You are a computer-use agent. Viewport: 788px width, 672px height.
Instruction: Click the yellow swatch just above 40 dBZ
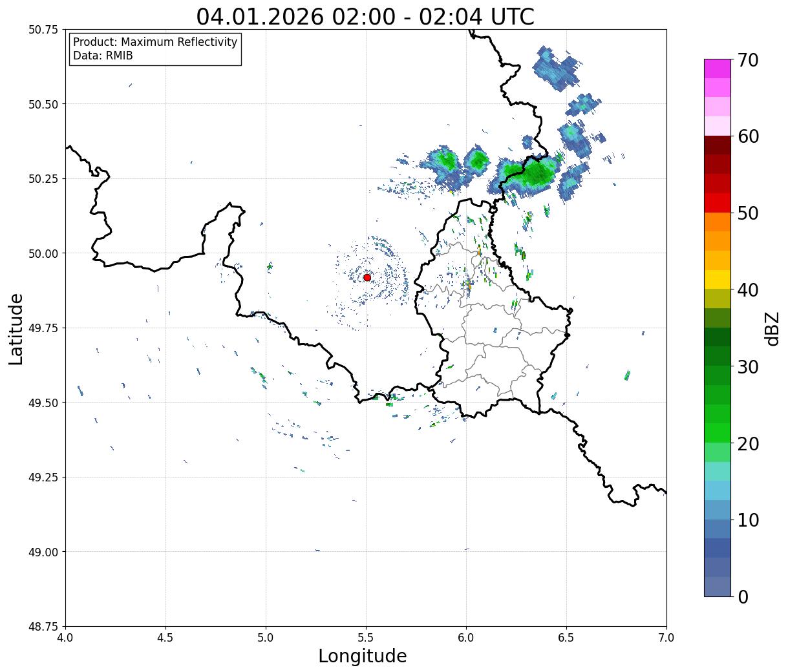coord(718,279)
